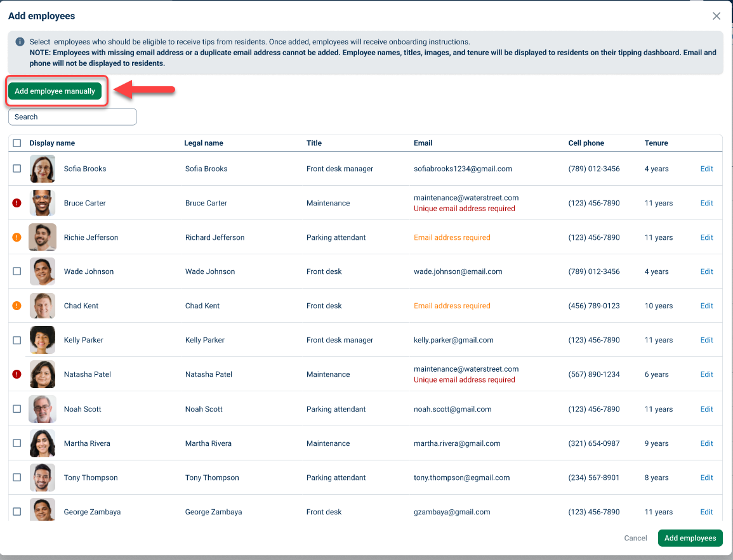This screenshot has height=560, width=733.
Task: Click Chad Kent's 'Email address required' warning
Action: pos(452,306)
